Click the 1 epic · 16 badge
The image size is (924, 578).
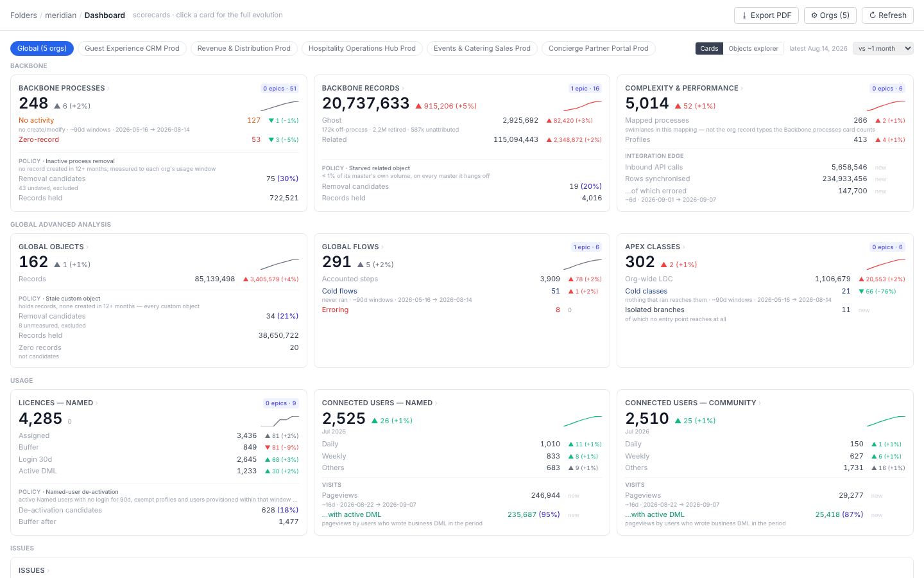click(585, 89)
